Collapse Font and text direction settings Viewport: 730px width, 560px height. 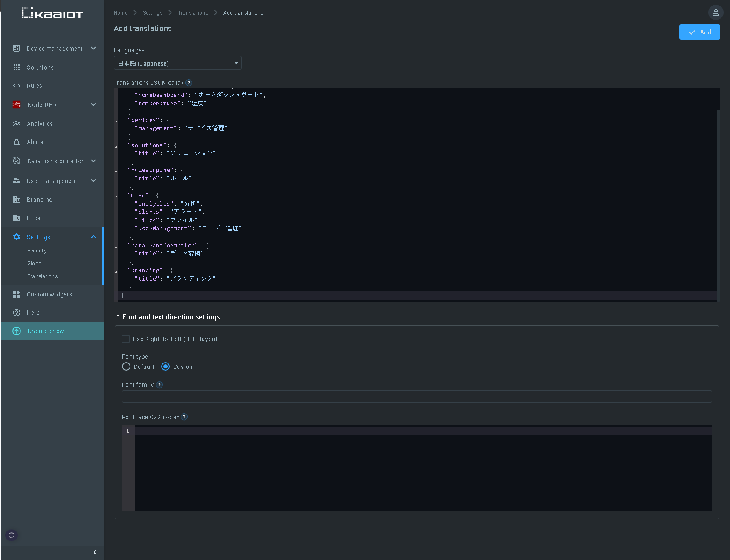pos(118,316)
